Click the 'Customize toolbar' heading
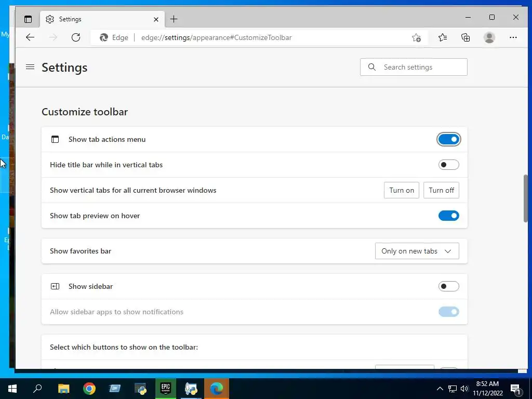The height and width of the screenshot is (399, 532). (x=85, y=112)
